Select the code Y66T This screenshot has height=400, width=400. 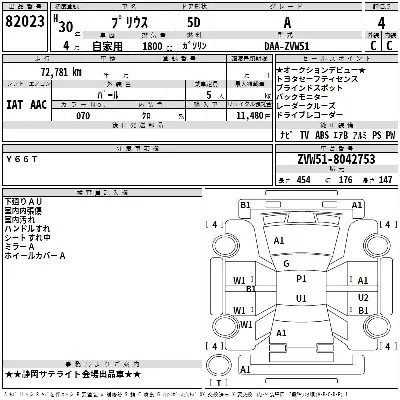click(x=22, y=159)
